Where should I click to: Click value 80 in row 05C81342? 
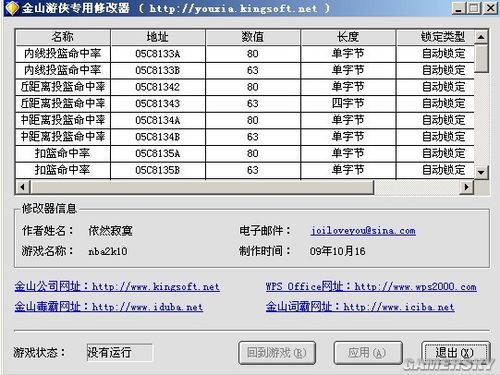[253, 87]
